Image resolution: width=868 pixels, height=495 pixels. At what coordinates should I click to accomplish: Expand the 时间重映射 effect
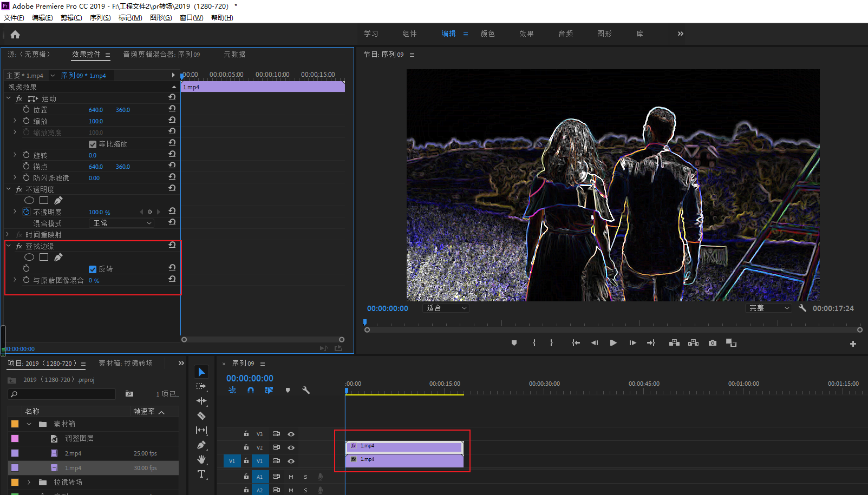tap(8, 235)
